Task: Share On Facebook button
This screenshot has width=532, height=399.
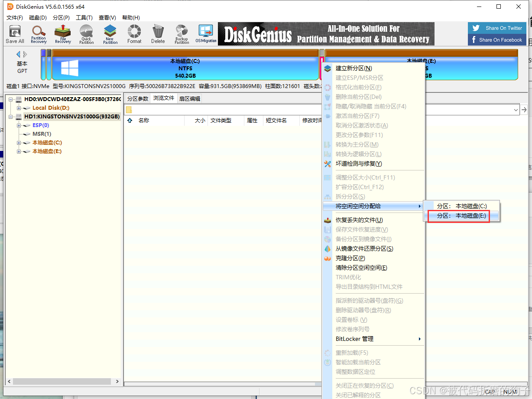Action: 497,40
